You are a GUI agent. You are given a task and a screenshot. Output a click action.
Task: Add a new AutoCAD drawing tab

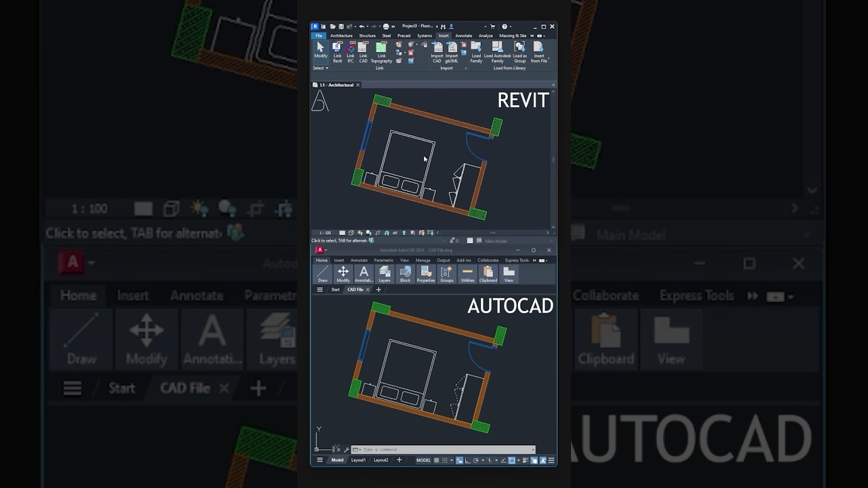point(378,289)
